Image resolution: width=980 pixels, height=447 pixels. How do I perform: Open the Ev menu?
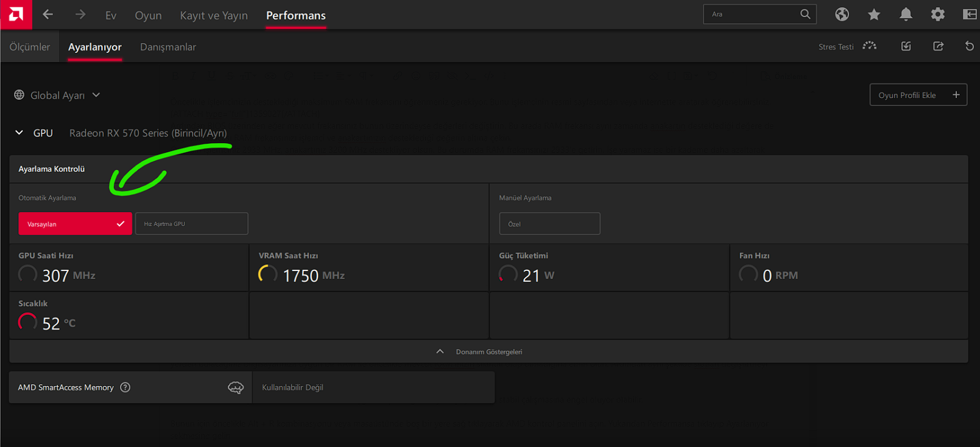click(x=110, y=15)
